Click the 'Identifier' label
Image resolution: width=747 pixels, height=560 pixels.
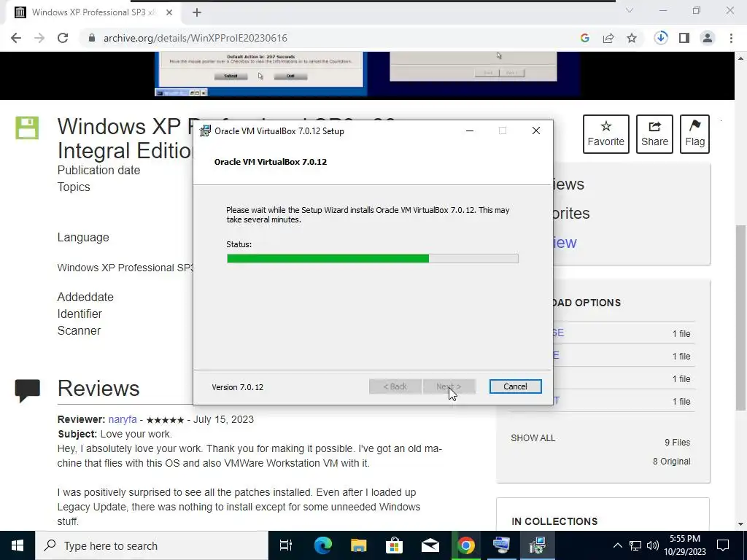(80, 314)
